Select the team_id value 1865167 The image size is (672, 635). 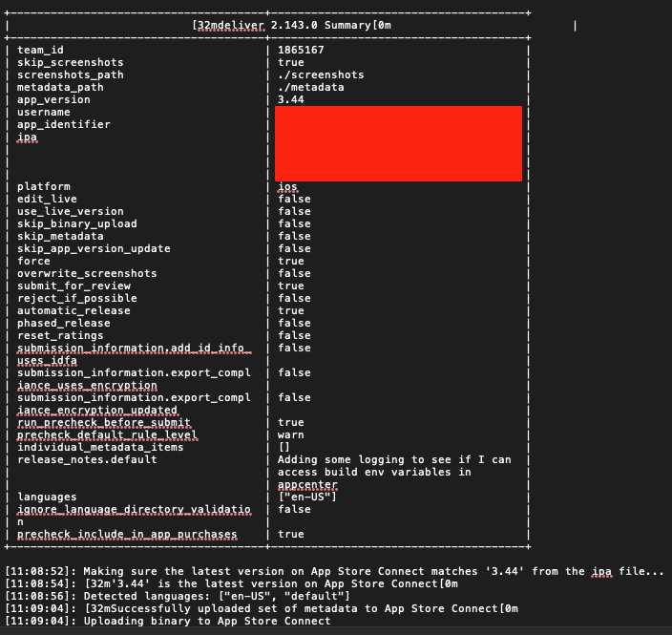click(301, 51)
